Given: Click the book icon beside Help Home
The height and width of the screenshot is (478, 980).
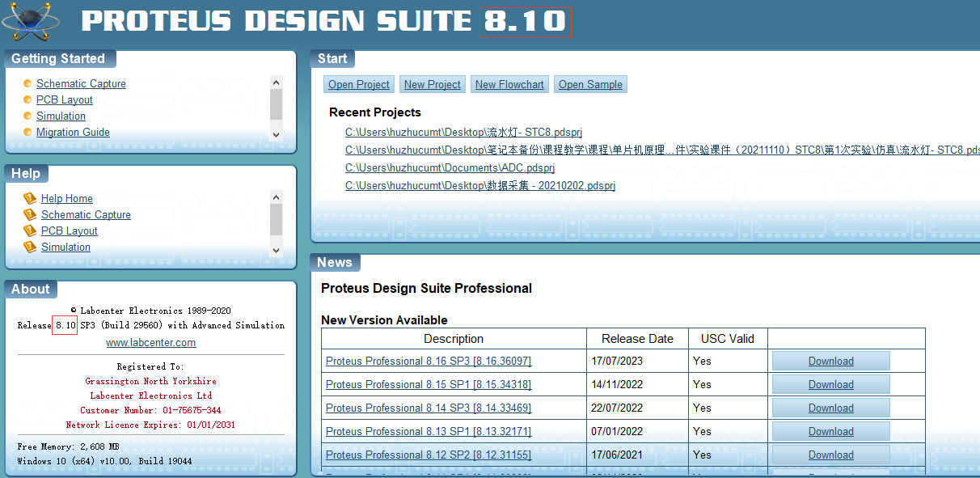Looking at the screenshot, I should click(x=30, y=198).
